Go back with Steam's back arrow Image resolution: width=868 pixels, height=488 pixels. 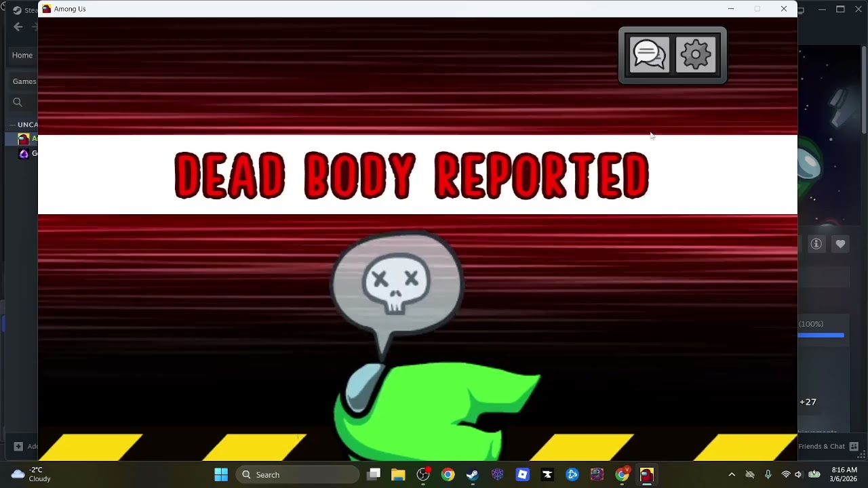click(18, 26)
